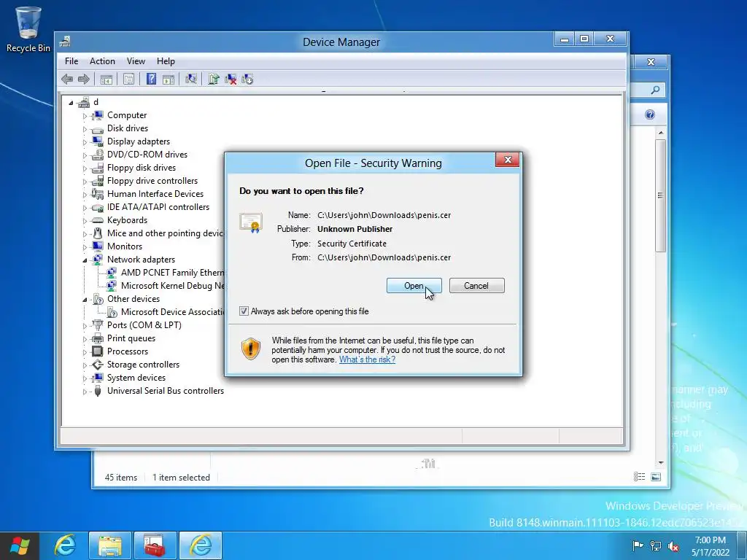Click the Explorer scrollbar up arrow
The height and width of the screenshot is (560, 747).
660,133
